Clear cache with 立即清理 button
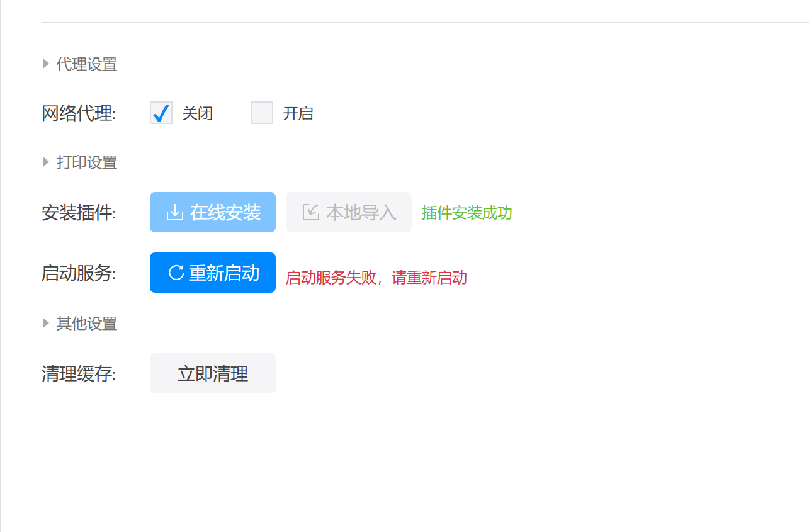The width and height of the screenshot is (809, 532). 213,373
